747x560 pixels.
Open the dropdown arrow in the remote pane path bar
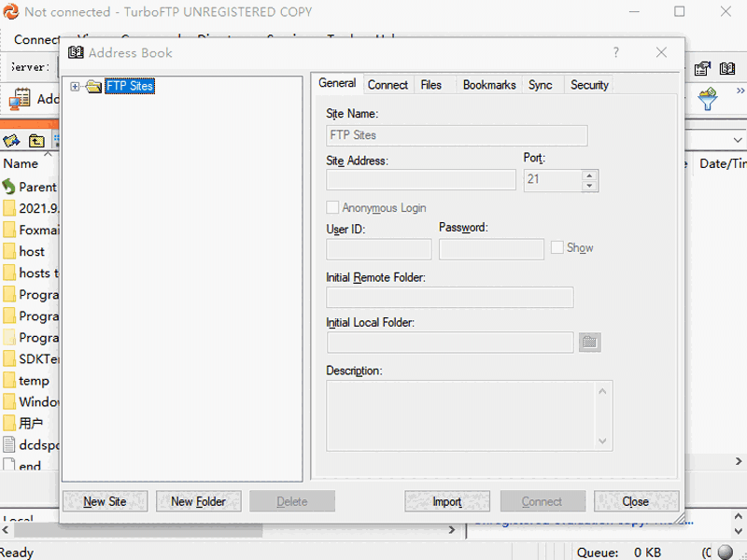pyautogui.click(x=738, y=141)
